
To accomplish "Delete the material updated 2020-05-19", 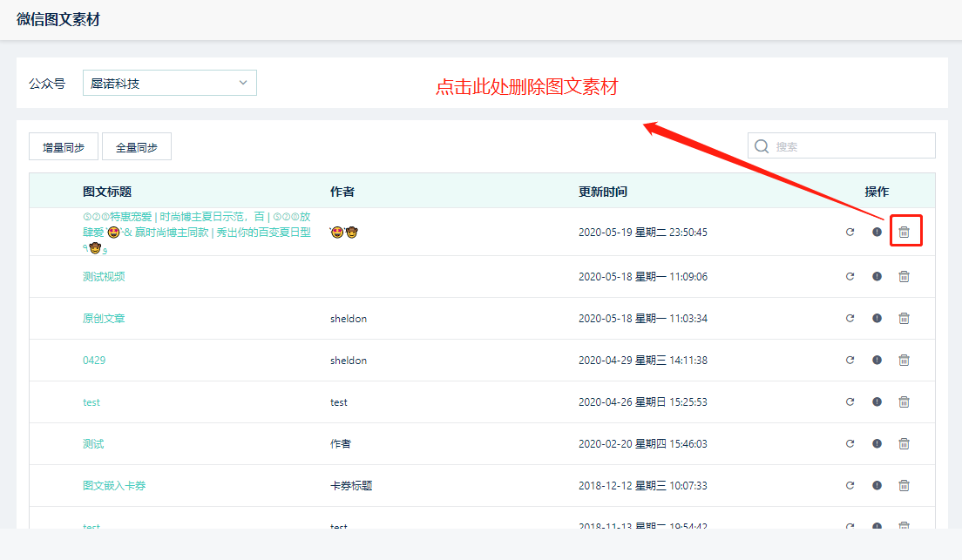I will coord(904,232).
